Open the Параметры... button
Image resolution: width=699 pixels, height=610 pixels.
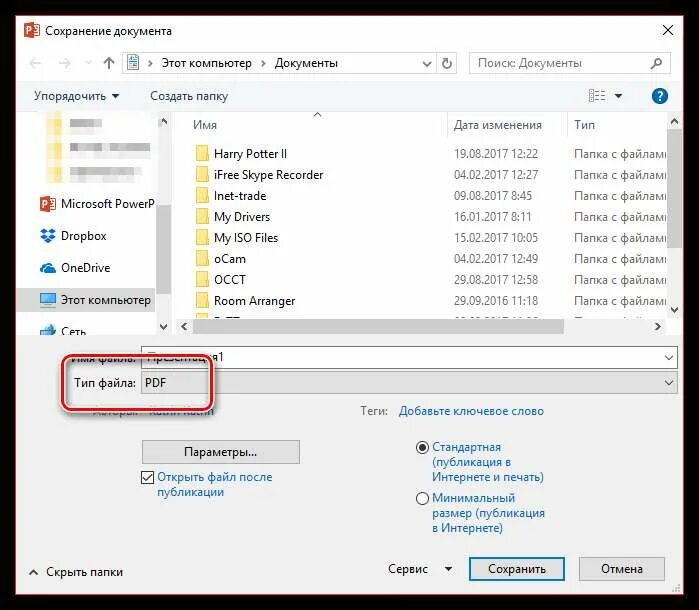click(x=221, y=452)
